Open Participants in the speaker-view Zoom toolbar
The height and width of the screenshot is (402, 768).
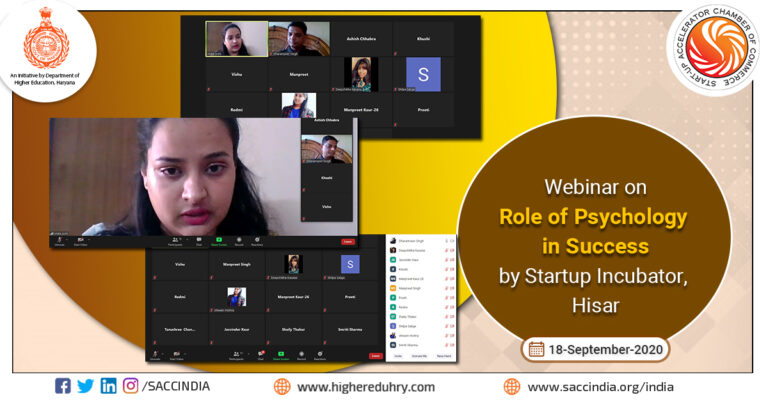[x=175, y=241]
